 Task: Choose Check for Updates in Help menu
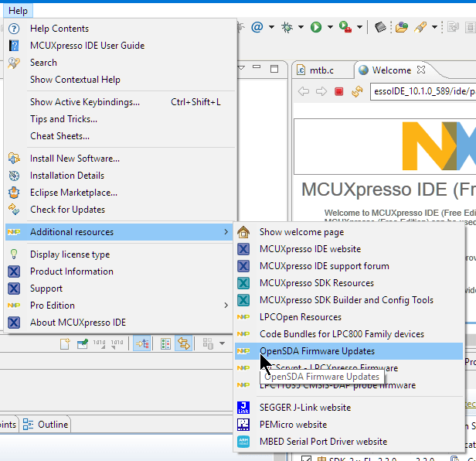click(67, 210)
